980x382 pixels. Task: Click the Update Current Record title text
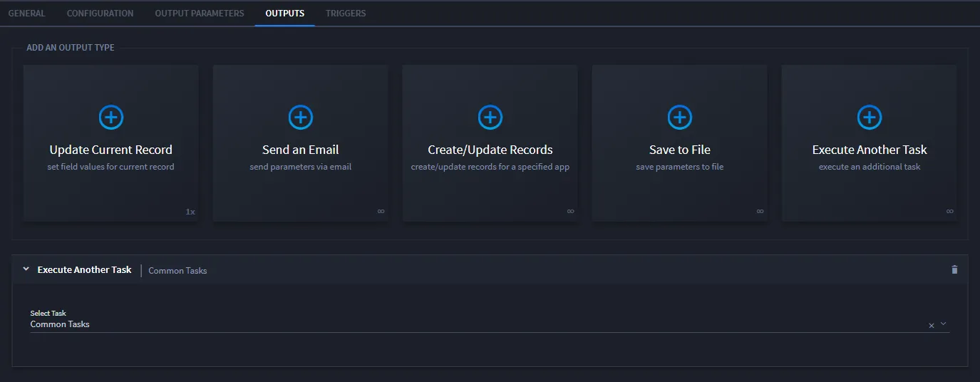point(111,150)
